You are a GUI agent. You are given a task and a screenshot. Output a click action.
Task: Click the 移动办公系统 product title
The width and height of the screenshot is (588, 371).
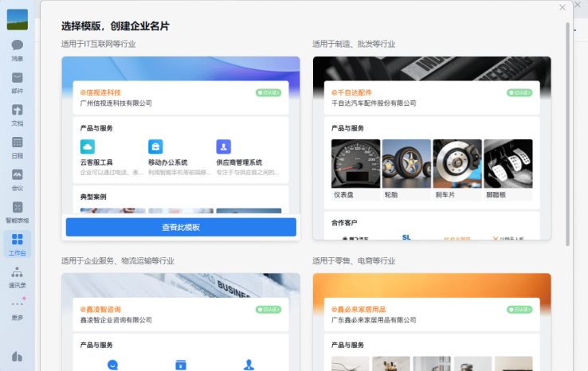(167, 162)
